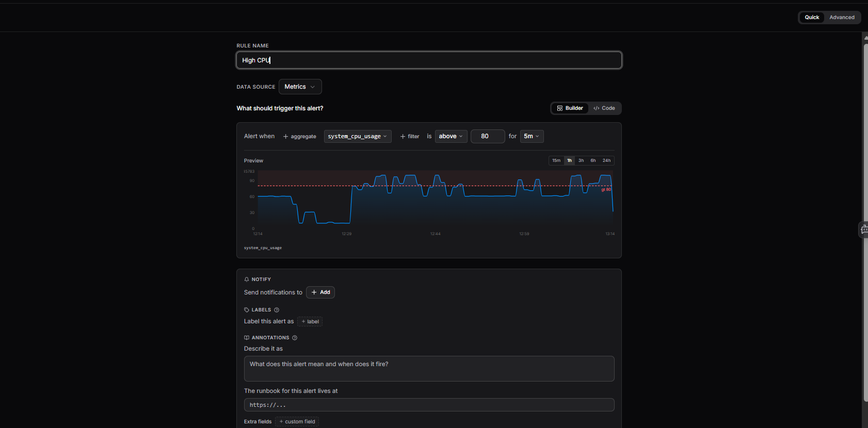Click the Labels tag icon
This screenshot has height=428, width=868.
pos(247,310)
